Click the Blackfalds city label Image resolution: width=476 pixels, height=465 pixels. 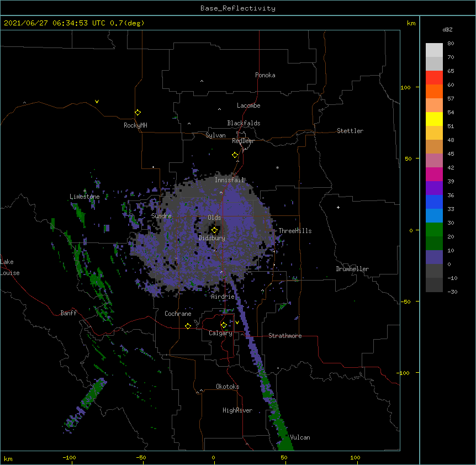pyautogui.click(x=244, y=123)
